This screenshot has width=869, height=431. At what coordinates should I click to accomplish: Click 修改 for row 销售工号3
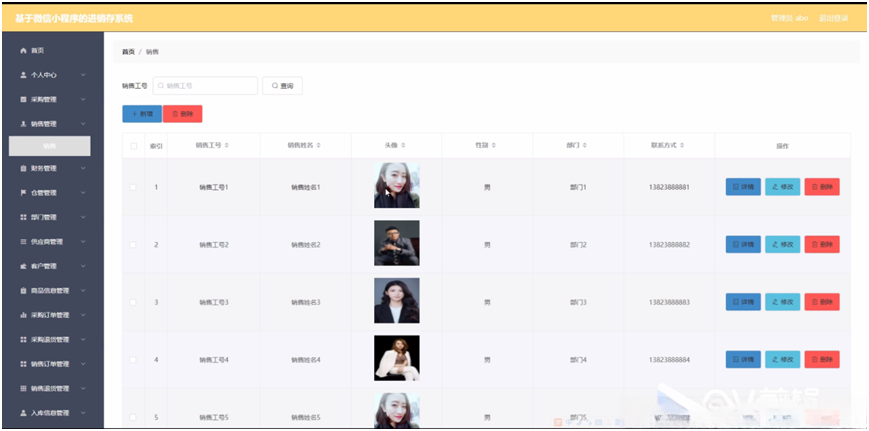click(x=783, y=302)
